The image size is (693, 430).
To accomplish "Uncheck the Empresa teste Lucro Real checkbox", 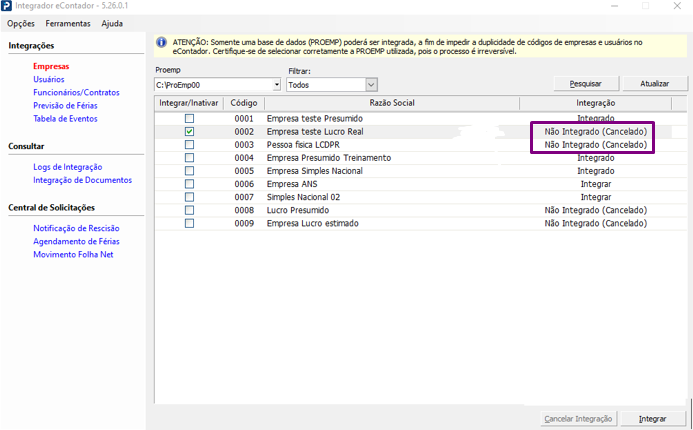I will coord(189,131).
